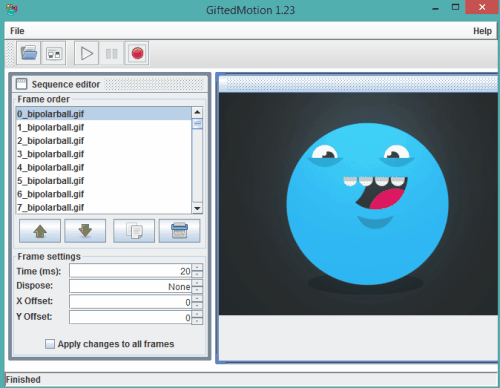Open the Help menu
This screenshot has height=388, width=500.
pos(482,31)
